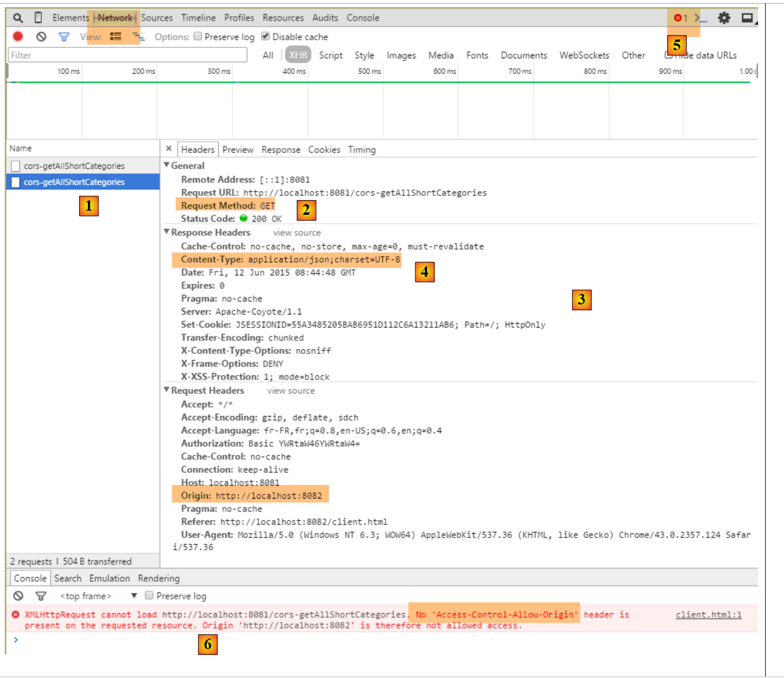Click the magnifier inspect element icon
The width and height of the screenshot is (784, 678).
(x=18, y=18)
